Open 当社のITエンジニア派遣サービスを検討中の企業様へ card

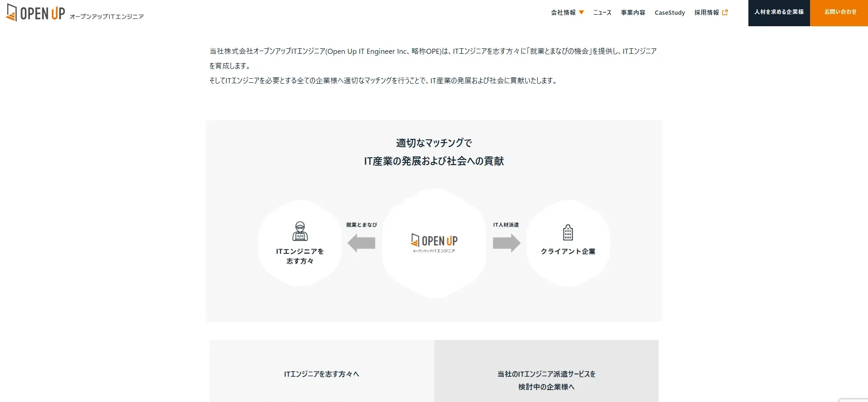pos(546,371)
